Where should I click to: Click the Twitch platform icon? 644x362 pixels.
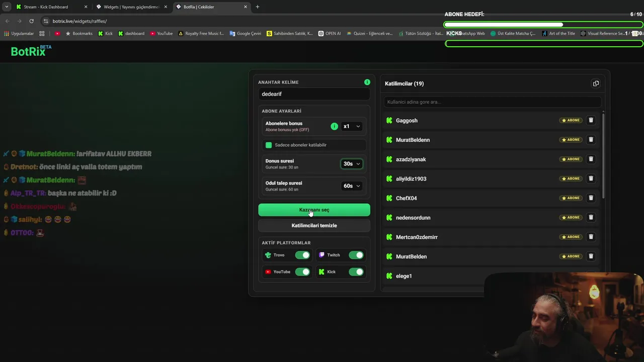[x=322, y=255]
